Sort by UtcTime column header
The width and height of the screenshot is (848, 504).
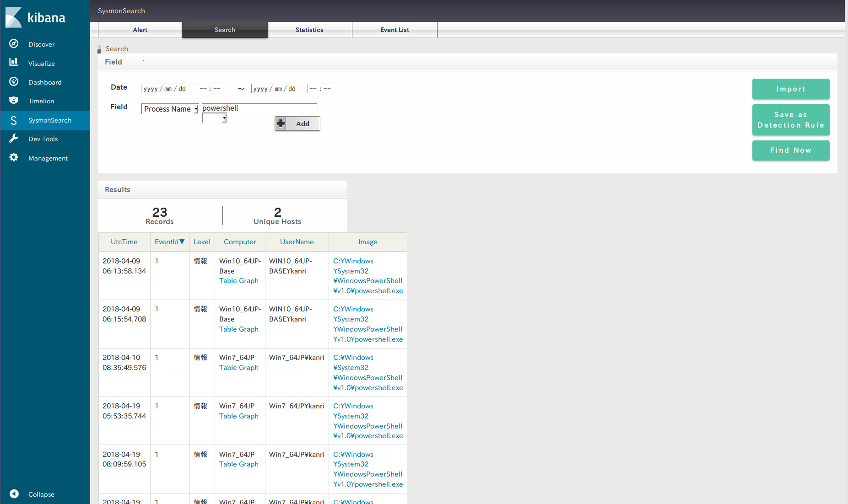[124, 242]
